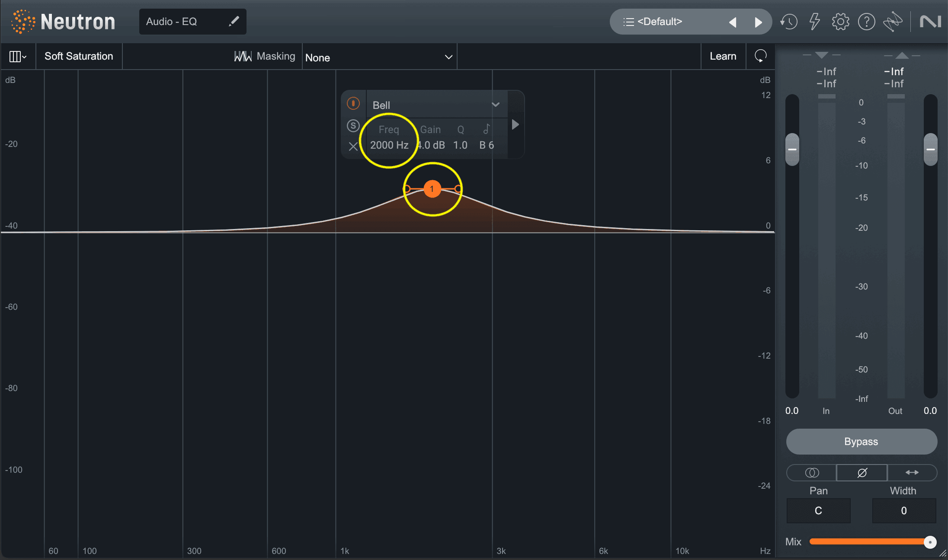Click the Default preset name

coord(660,22)
